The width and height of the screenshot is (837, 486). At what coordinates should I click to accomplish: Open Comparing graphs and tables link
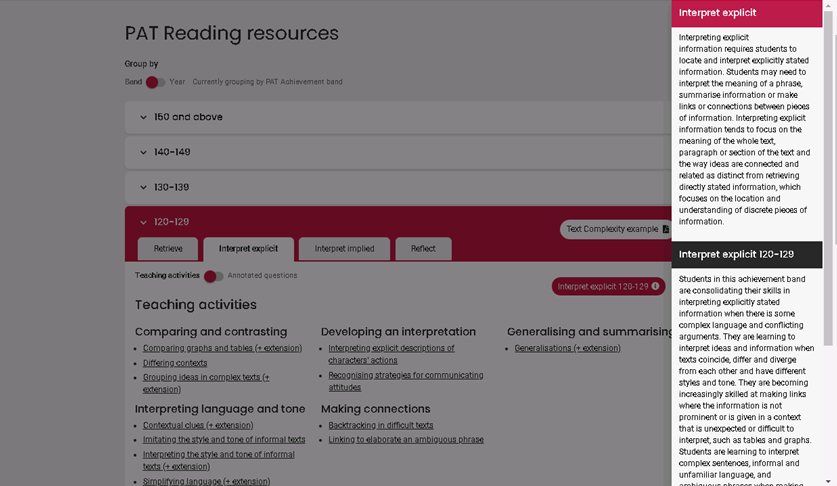222,348
